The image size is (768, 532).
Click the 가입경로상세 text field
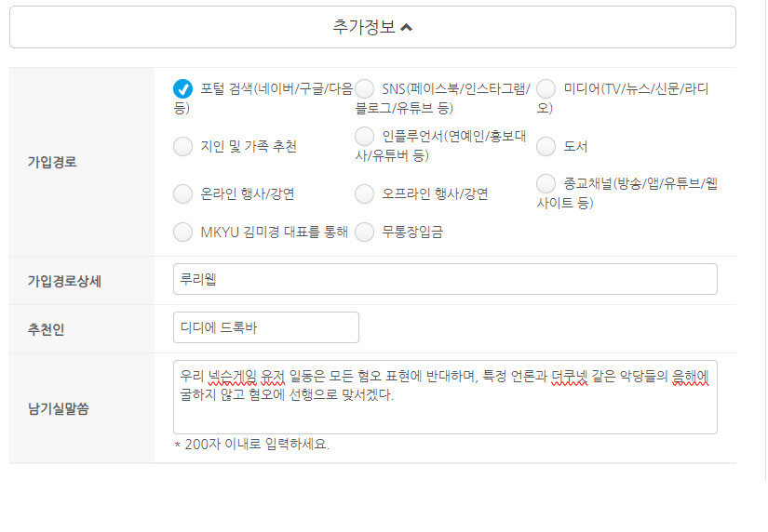(x=445, y=279)
